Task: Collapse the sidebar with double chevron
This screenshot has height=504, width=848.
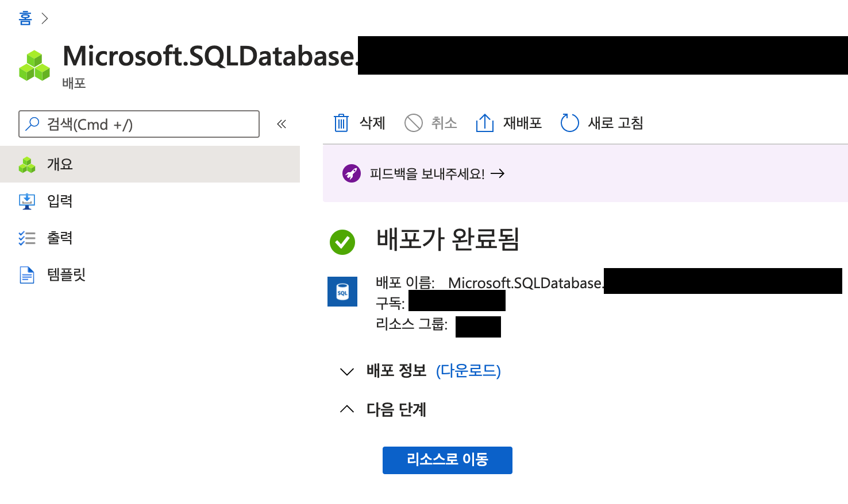Action: (x=282, y=124)
